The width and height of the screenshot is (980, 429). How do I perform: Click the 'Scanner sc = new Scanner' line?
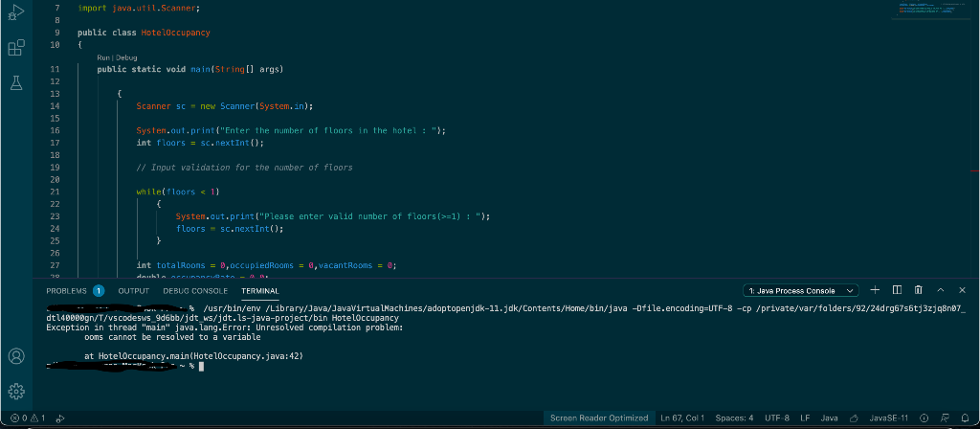click(224, 106)
